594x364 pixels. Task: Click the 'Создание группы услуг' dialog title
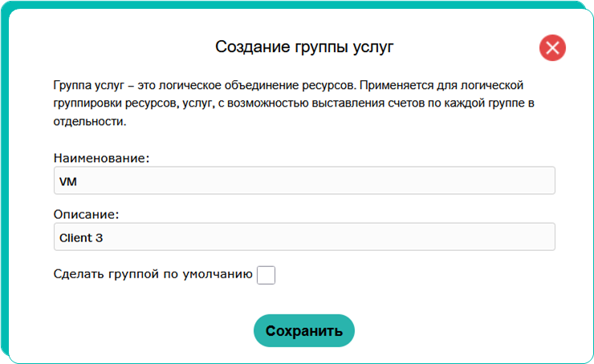pyautogui.click(x=304, y=47)
